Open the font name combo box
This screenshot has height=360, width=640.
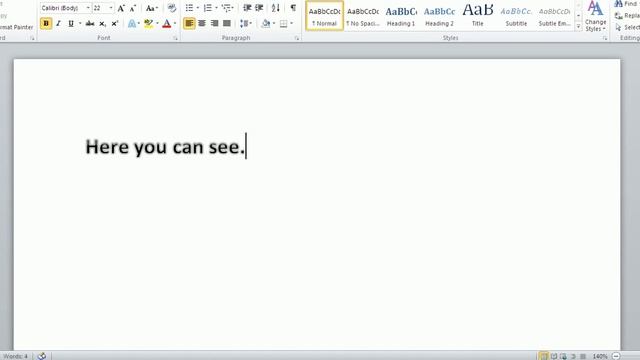[x=65, y=8]
